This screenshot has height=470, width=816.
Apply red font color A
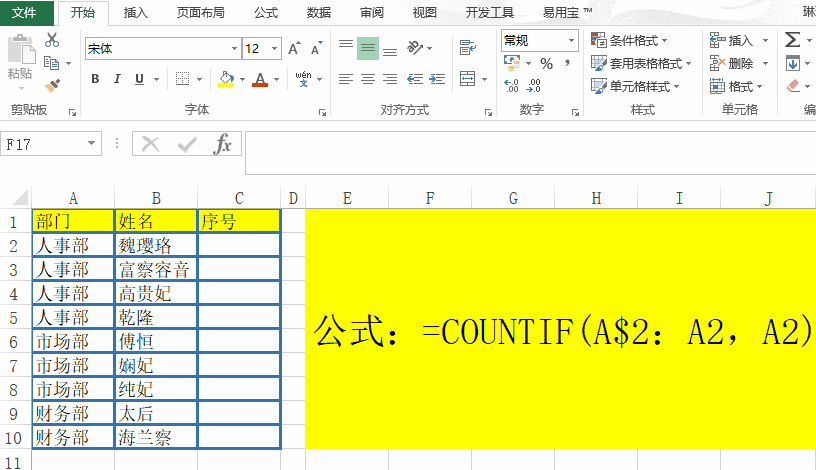coord(260,79)
